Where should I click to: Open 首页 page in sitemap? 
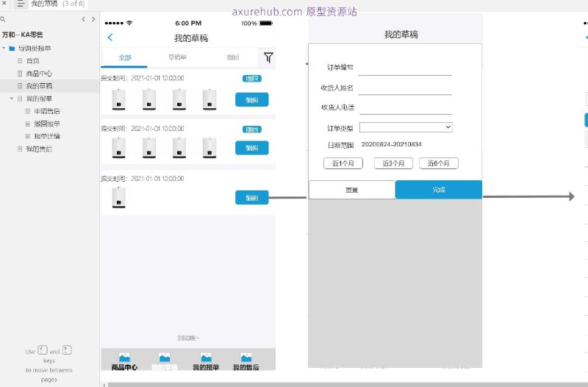(32, 61)
